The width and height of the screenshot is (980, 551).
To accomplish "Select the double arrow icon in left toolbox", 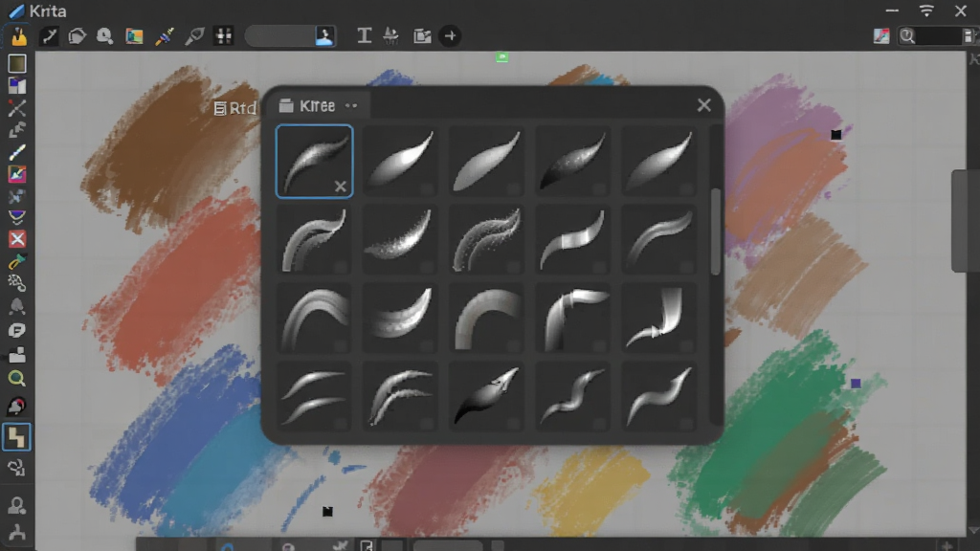I will click(x=17, y=130).
